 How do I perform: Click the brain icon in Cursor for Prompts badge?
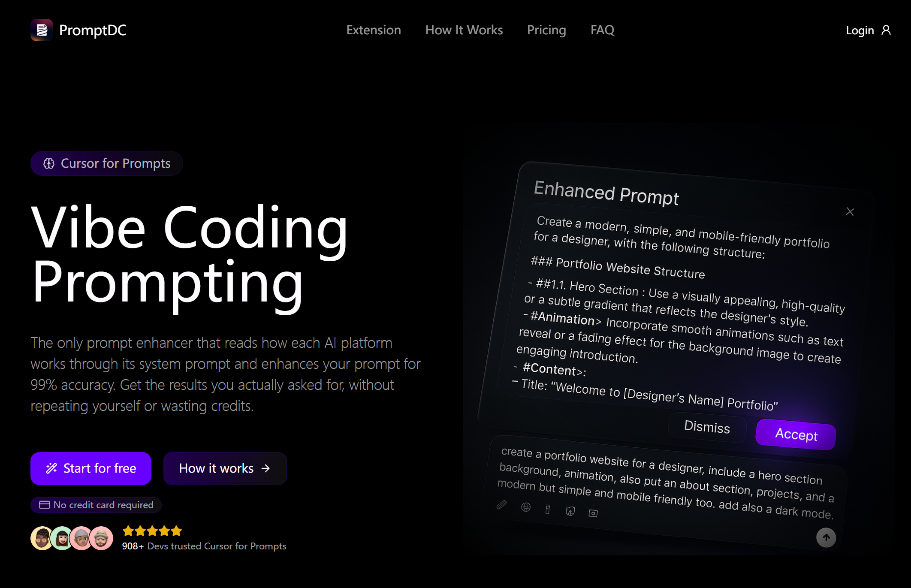point(49,163)
